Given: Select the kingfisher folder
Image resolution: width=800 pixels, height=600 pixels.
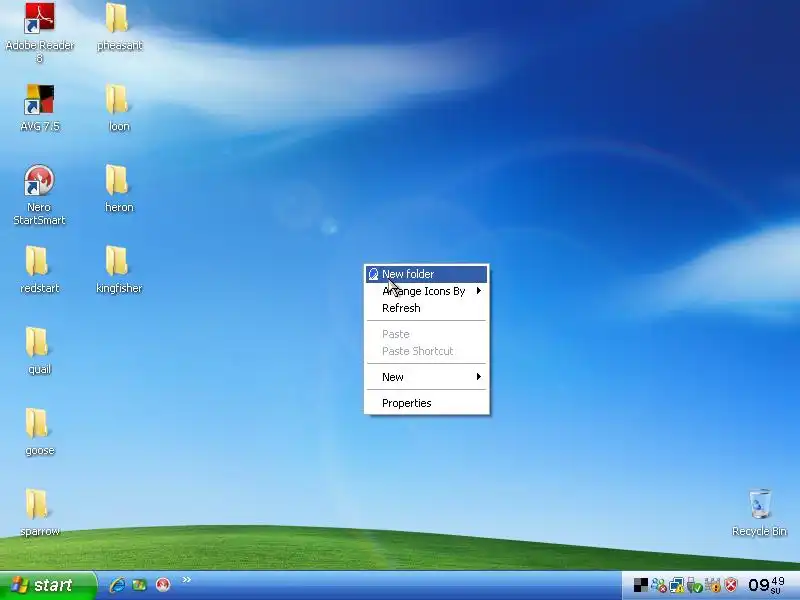Looking at the screenshot, I should (x=119, y=269).
